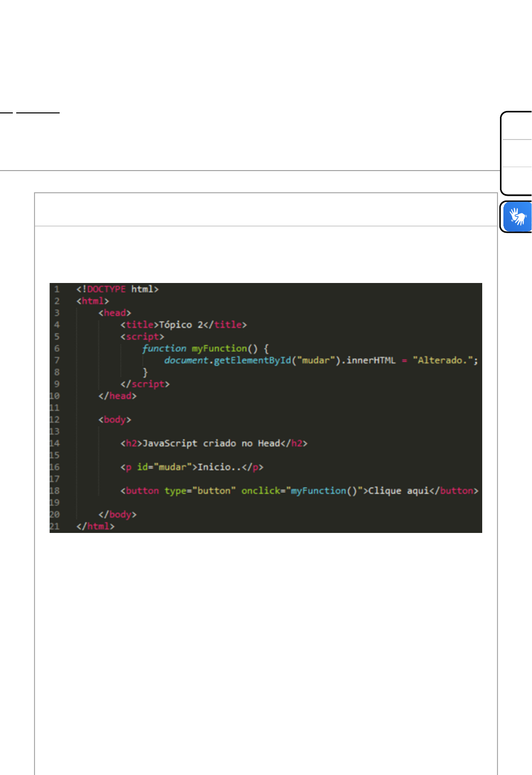This screenshot has width=532, height=775.
Task: Click the h2 "JavaScript criado no Head" line
Action: 213,443
